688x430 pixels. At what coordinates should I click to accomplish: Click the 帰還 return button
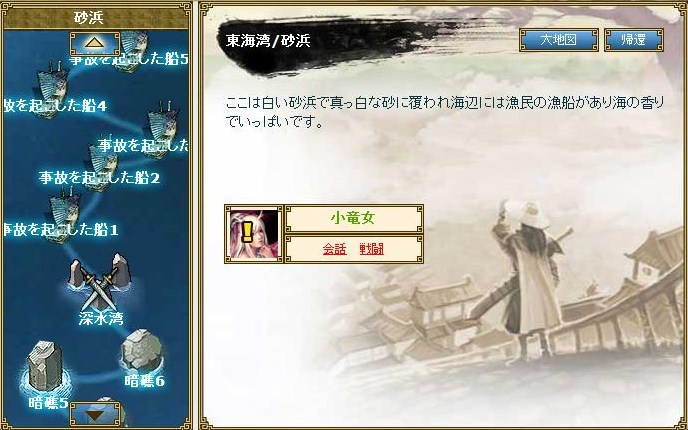click(634, 40)
